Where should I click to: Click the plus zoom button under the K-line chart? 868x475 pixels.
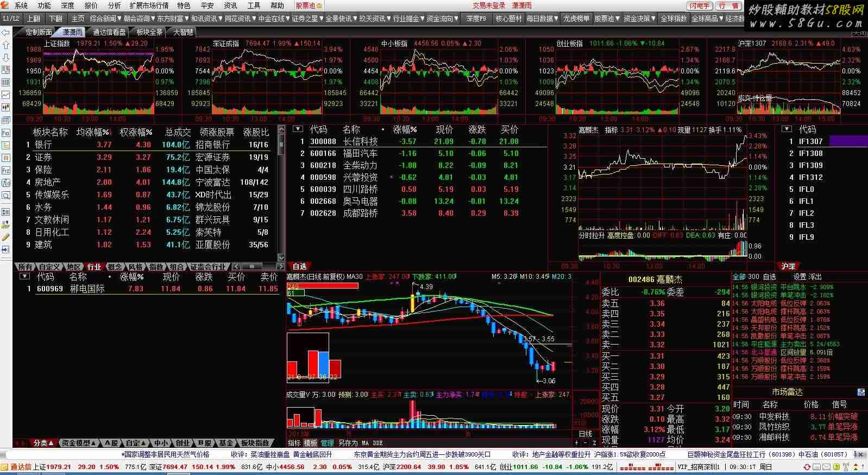pos(577,443)
